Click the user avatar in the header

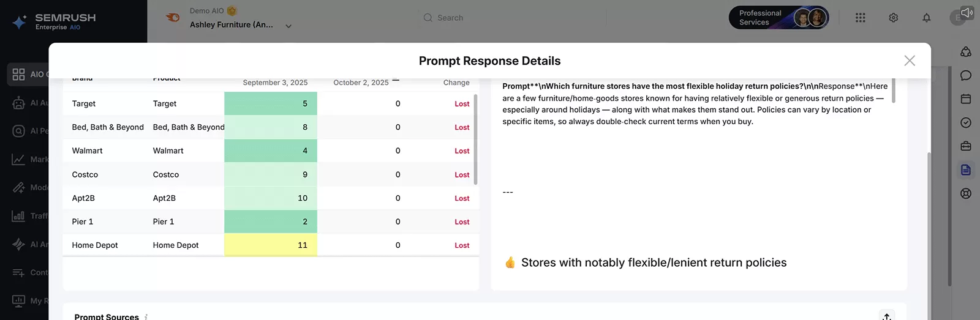[x=957, y=18]
